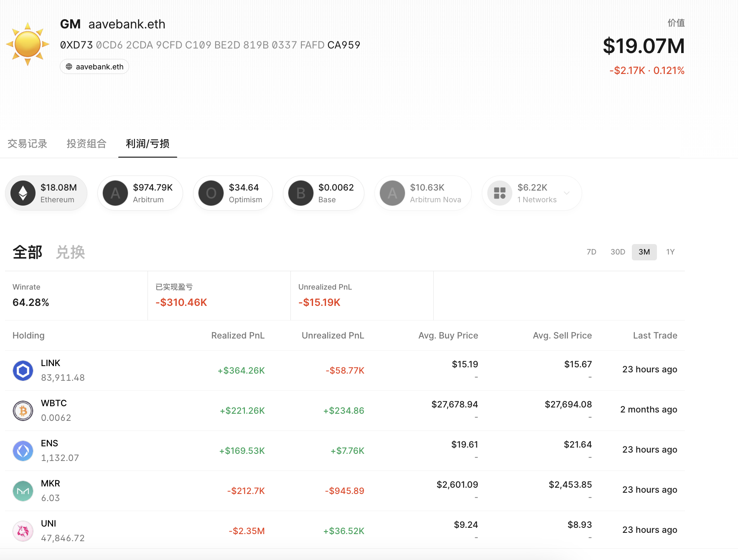Viewport: 738px width, 560px height.
Task: Click MKR avg buy price $2,601.09
Action: 457,485
